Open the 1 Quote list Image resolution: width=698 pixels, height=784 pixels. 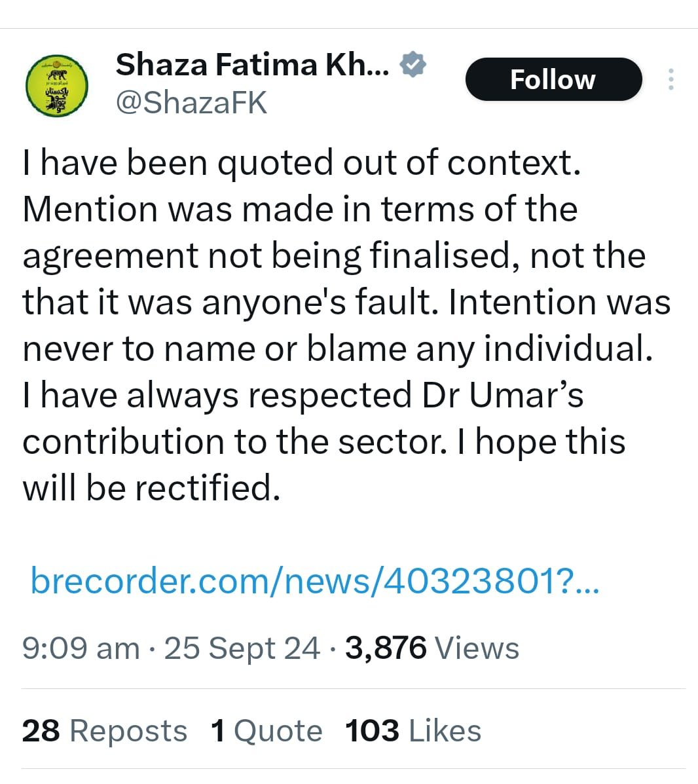(266, 730)
